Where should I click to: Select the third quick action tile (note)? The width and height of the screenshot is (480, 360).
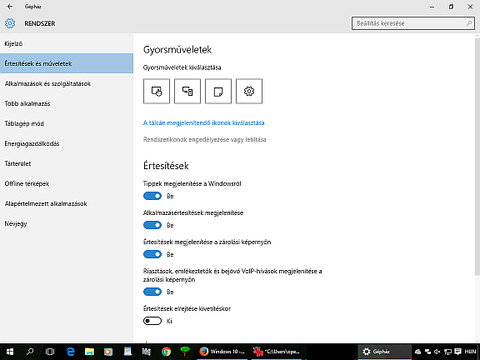pos(218,91)
